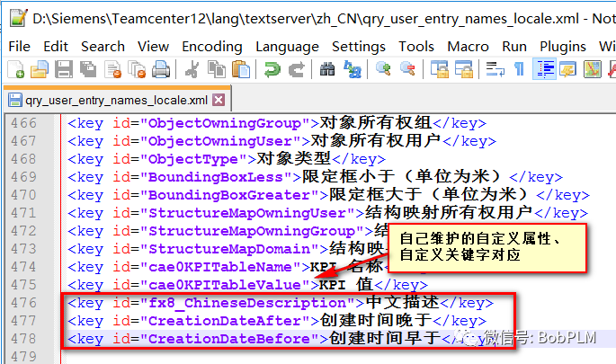
Task: Click the "CreationDateAfter" id value
Action: click(x=225, y=321)
